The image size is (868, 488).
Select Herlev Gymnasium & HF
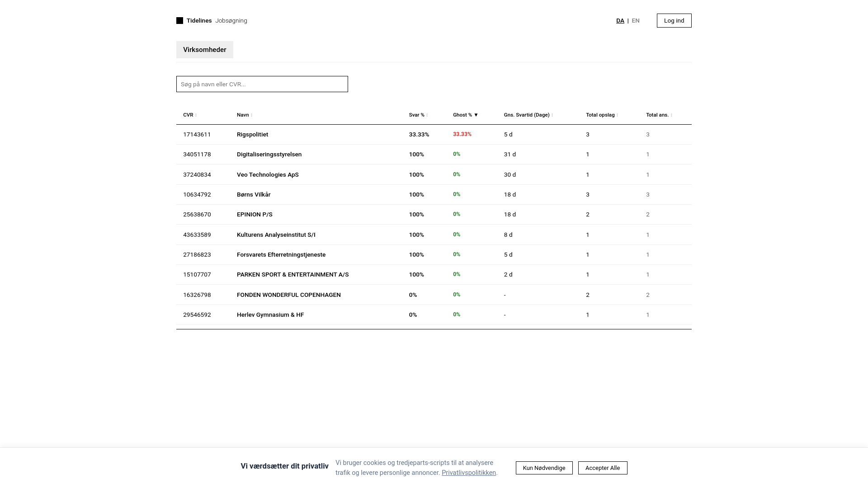[x=270, y=315]
